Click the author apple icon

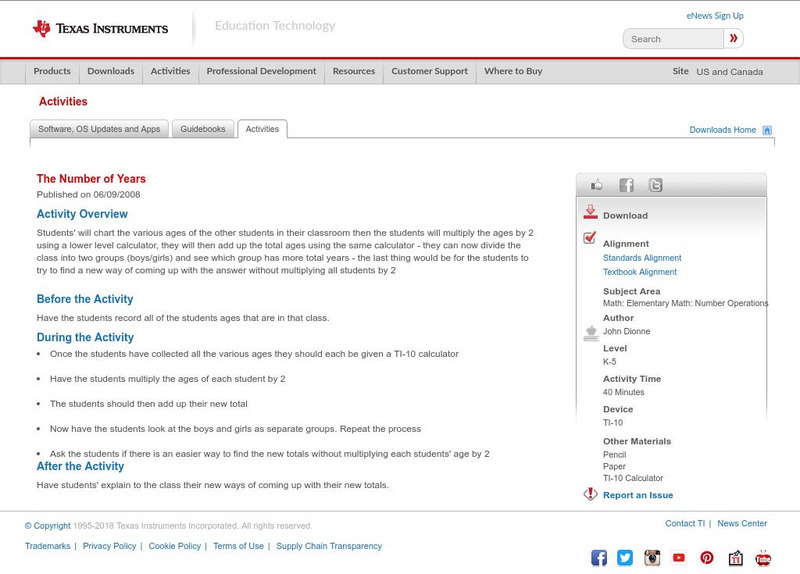click(591, 333)
